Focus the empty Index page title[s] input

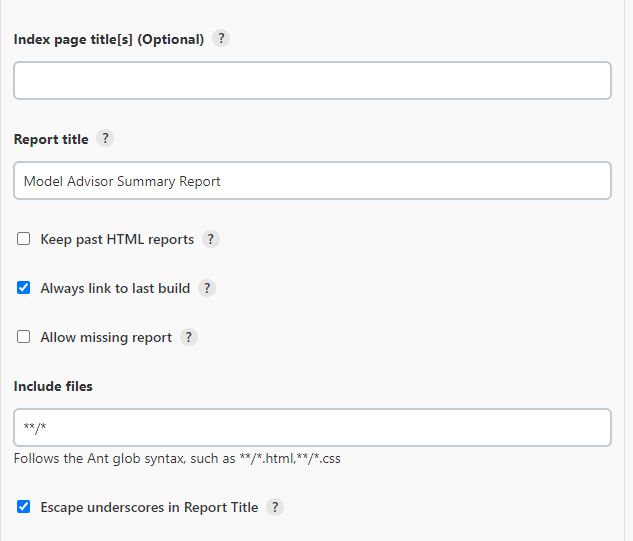tap(312, 81)
